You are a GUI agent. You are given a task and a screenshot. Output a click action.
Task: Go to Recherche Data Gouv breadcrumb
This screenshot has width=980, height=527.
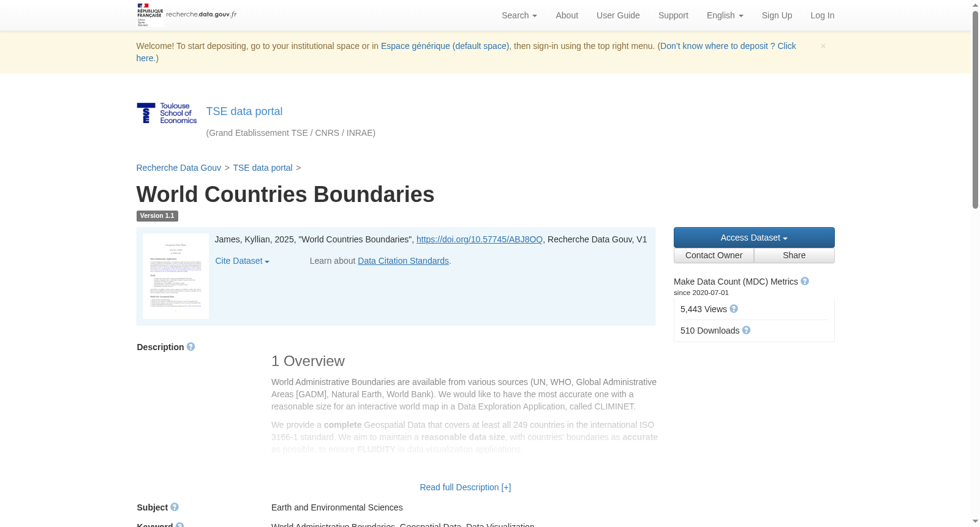point(178,168)
